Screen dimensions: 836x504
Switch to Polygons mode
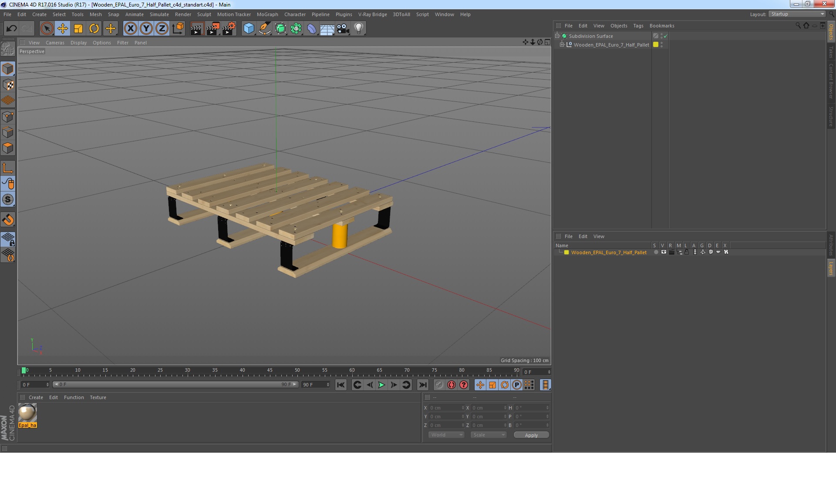(x=8, y=148)
